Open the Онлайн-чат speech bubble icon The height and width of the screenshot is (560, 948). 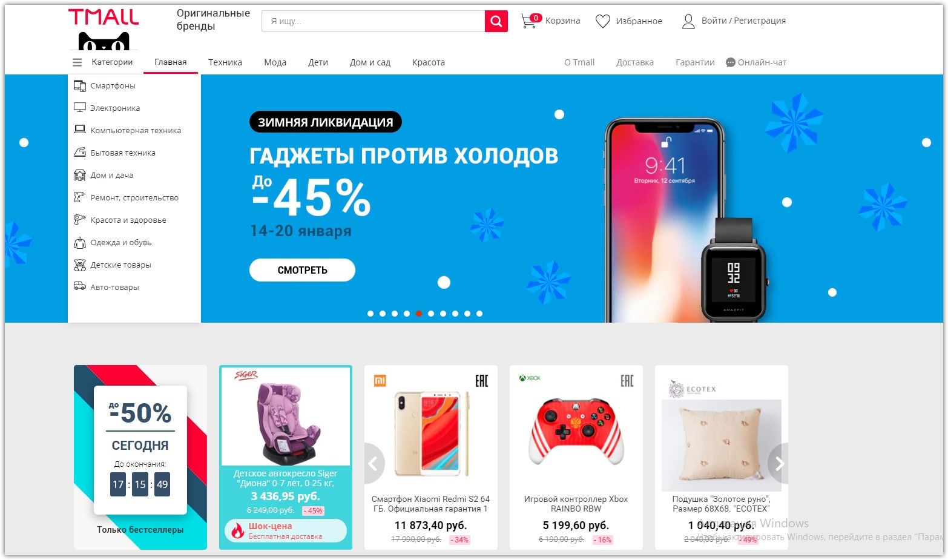731,62
